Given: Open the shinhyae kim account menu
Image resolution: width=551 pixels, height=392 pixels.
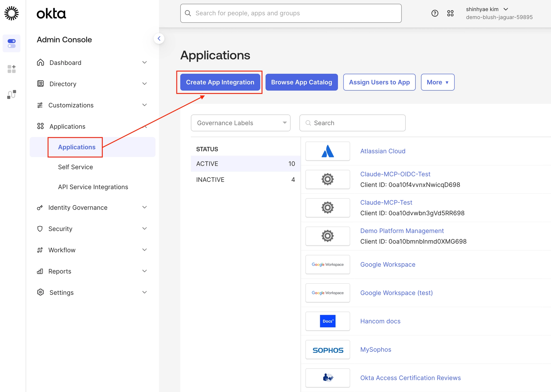Looking at the screenshot, I should [x=487, y=9].
